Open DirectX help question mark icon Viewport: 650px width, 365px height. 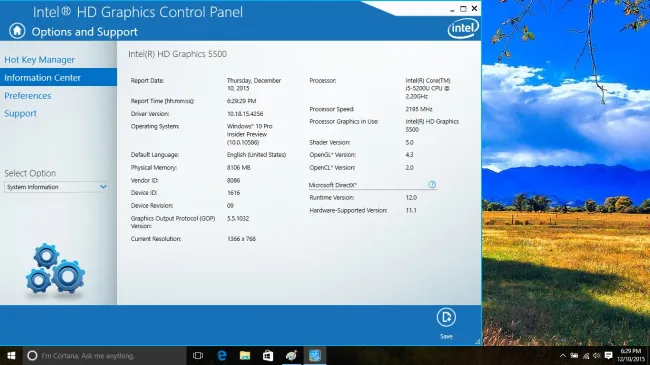tap(432, 185)
